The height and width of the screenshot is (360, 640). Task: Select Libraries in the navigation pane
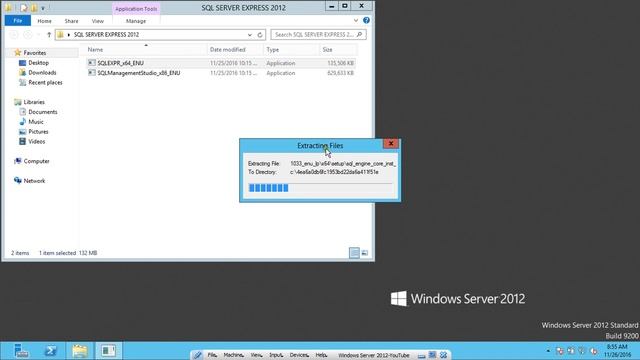[34, 102]
